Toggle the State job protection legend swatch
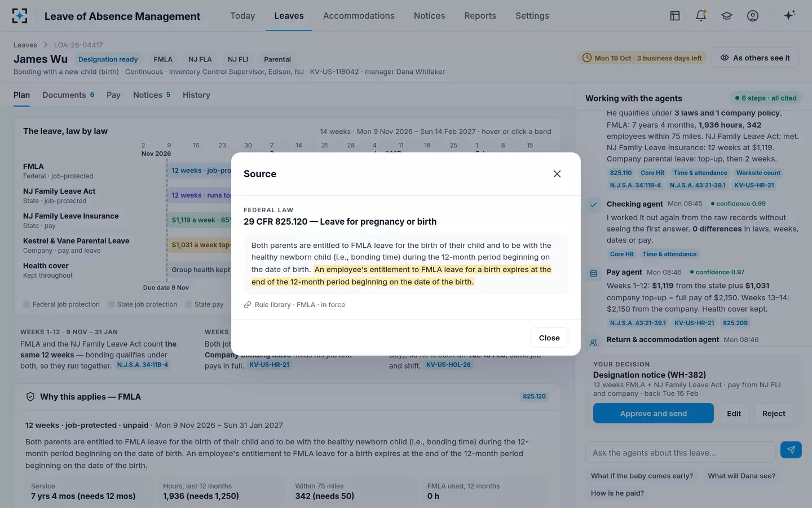Screen dimensions: 812x508 click(x=111, y=304)
